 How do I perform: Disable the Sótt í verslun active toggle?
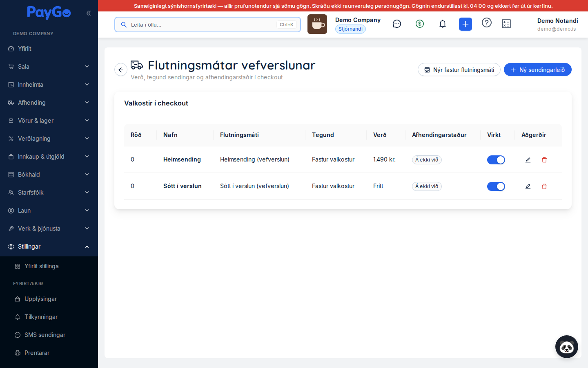point(496,186)
